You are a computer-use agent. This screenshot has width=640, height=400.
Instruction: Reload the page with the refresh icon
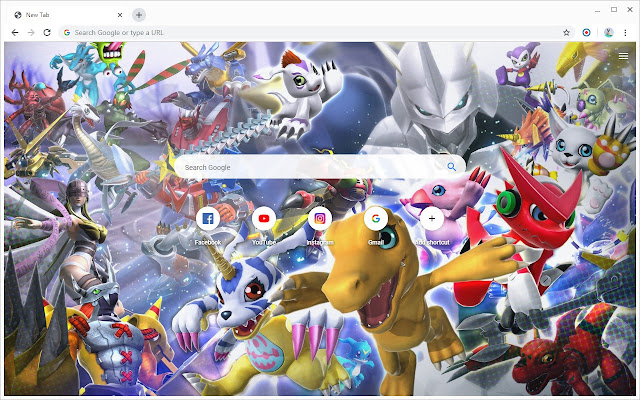click(x=47, y=33)
